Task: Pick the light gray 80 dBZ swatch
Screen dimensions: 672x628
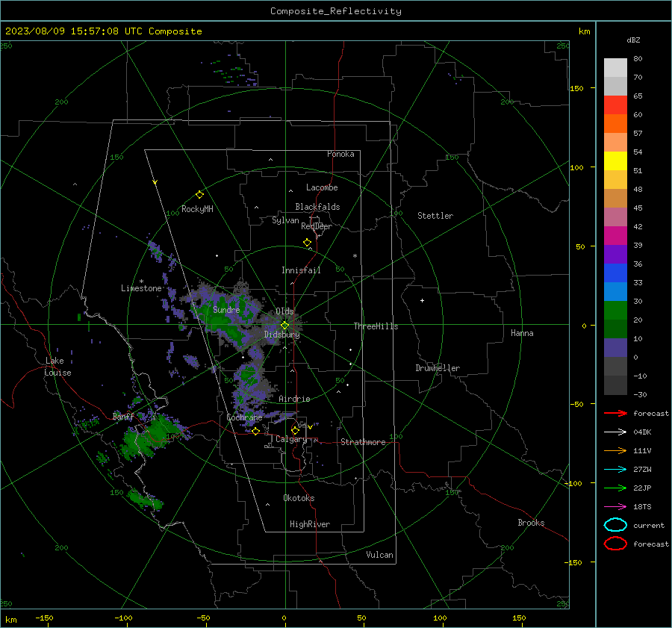Action: (615, 67)
